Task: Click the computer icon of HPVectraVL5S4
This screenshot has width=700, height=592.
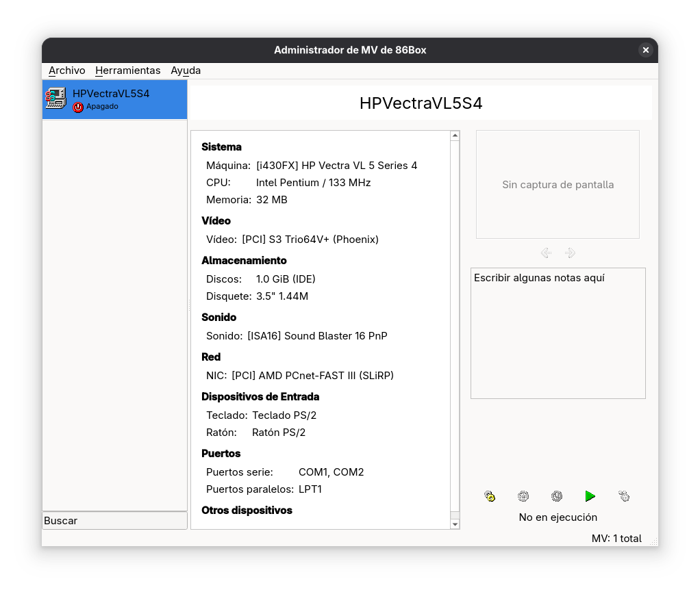Action: tap(55, 98)
